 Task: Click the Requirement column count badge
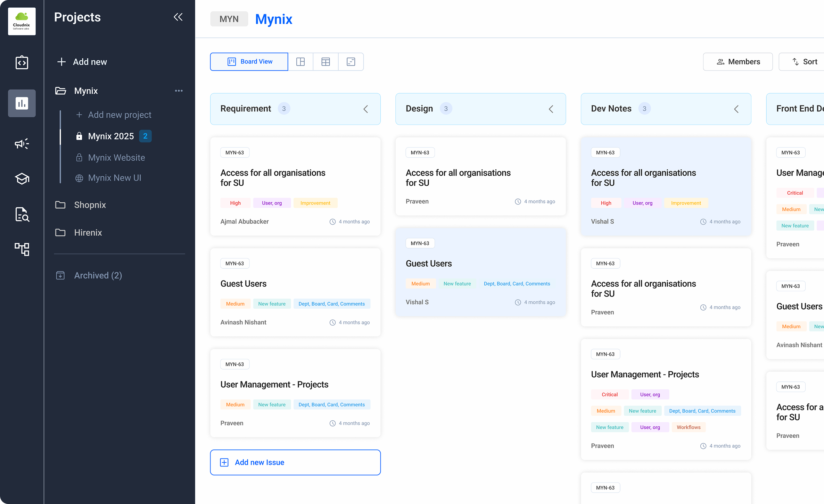point(284,109)
